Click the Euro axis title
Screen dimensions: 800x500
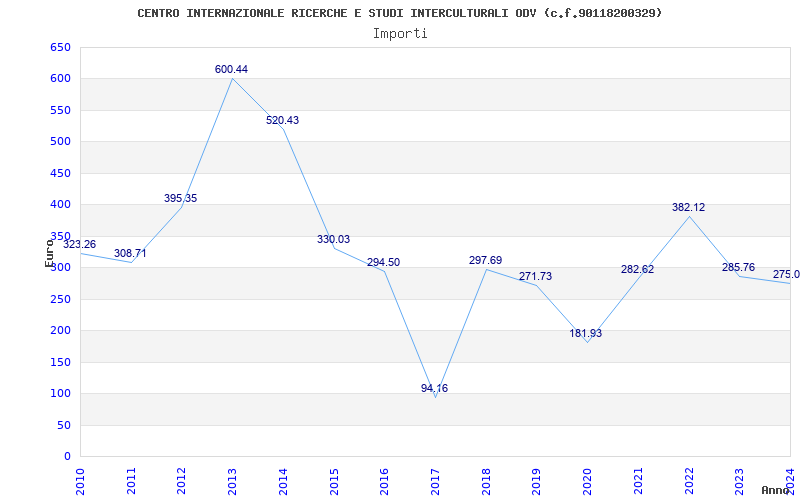click(x=49, y=253)
